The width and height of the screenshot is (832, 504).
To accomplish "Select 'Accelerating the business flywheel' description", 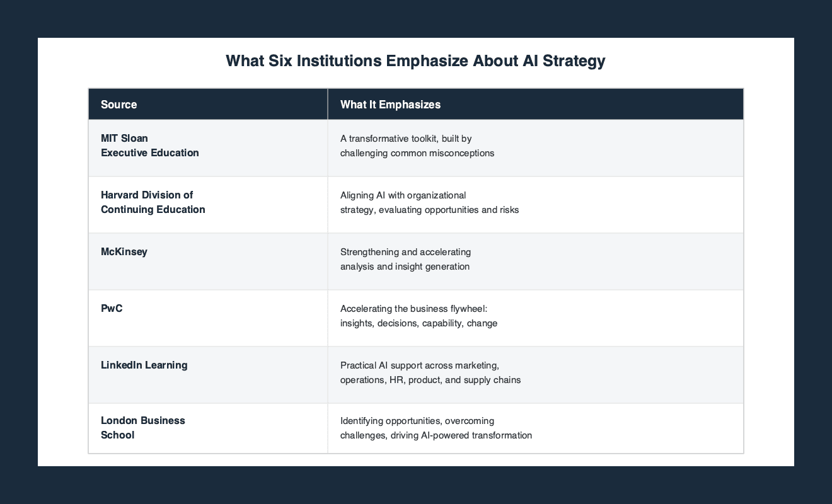I will pyautogui.click(x=419, y=316).
